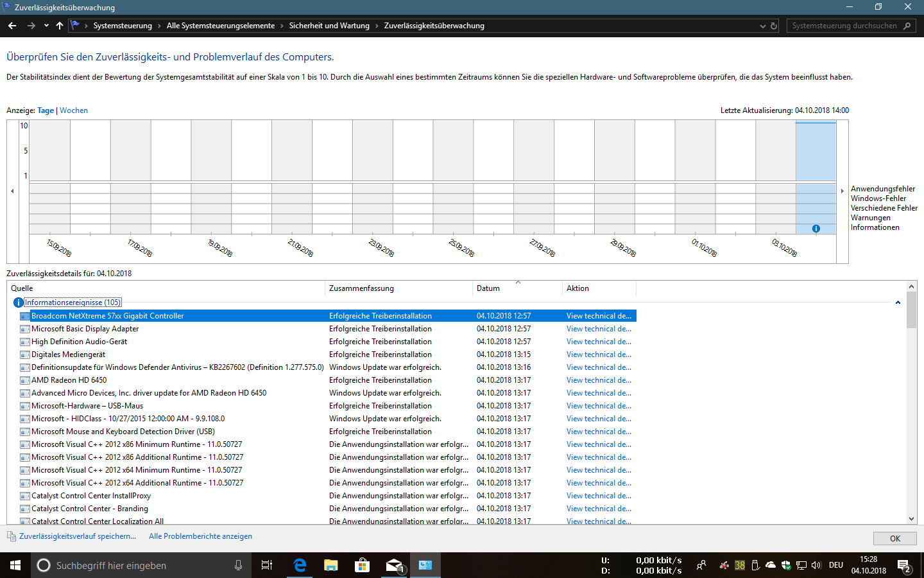
Task: Open technical details for Microsoft Basic Display Adapter
Action: pos(599,329)
